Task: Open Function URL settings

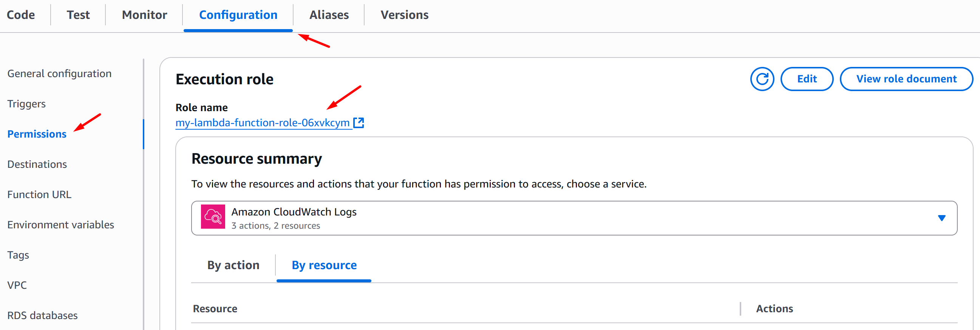Action: pyautogui.click(x=39, y=195)
